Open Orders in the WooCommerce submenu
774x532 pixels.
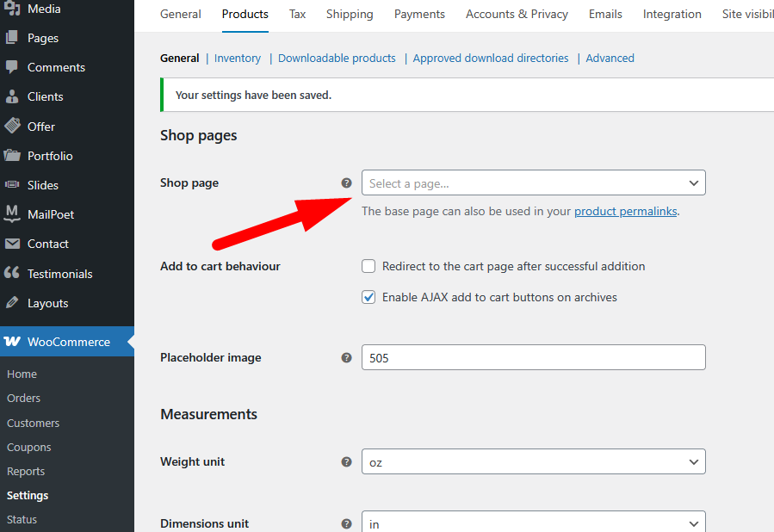23,398
